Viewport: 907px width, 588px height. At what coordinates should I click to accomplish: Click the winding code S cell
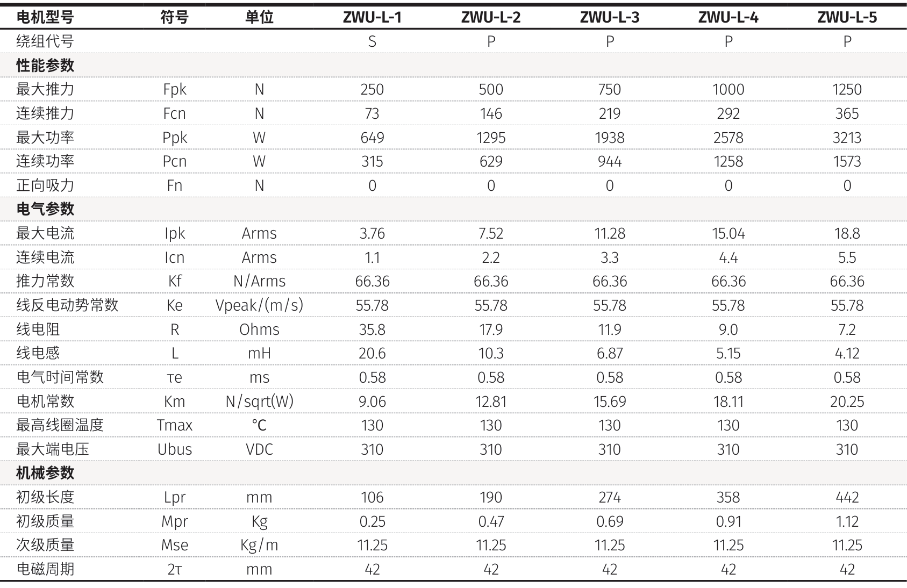click(x=372, y=41)
